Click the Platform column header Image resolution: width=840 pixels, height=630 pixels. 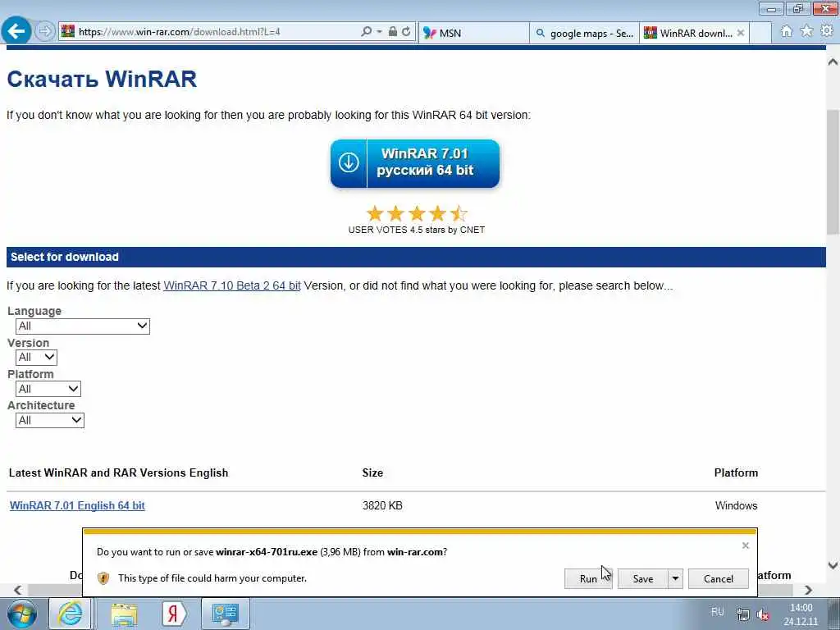point(736,472)
